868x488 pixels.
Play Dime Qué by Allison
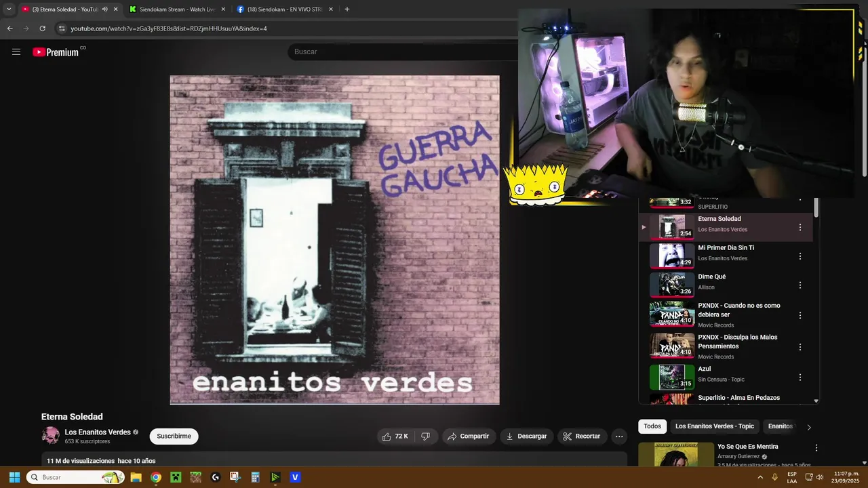coord(726,285)
